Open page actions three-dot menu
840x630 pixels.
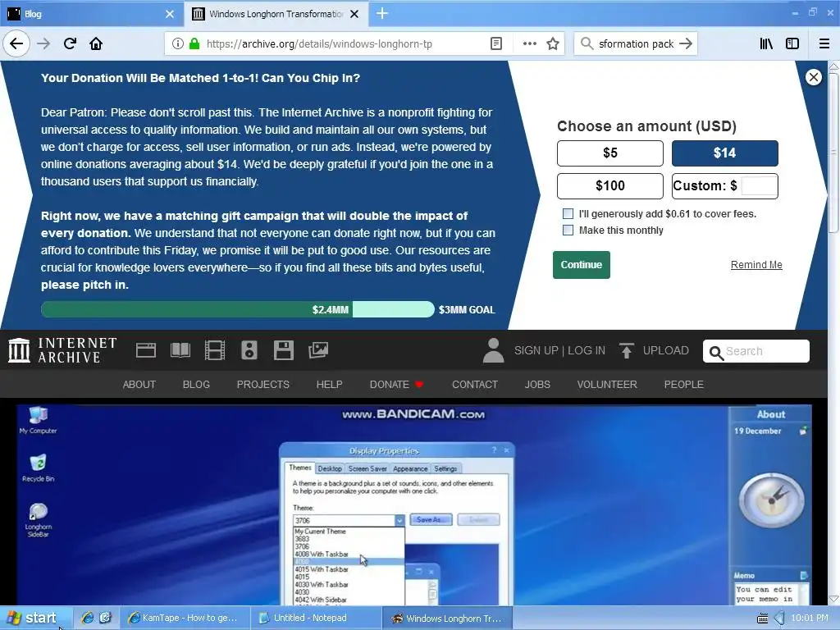tap(529, 43)
